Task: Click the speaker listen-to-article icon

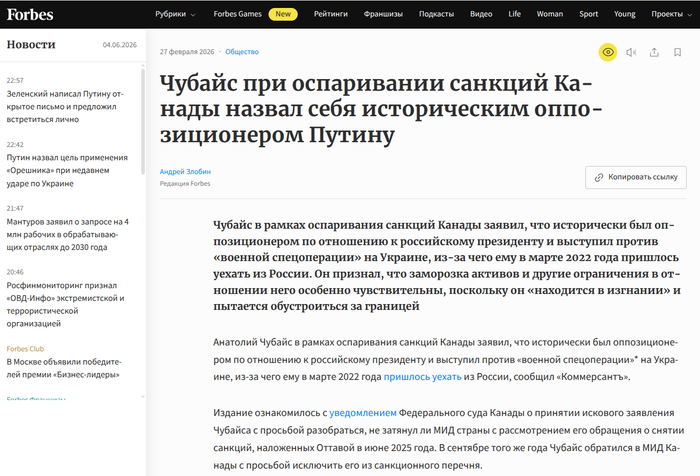Action: (631, 52)
